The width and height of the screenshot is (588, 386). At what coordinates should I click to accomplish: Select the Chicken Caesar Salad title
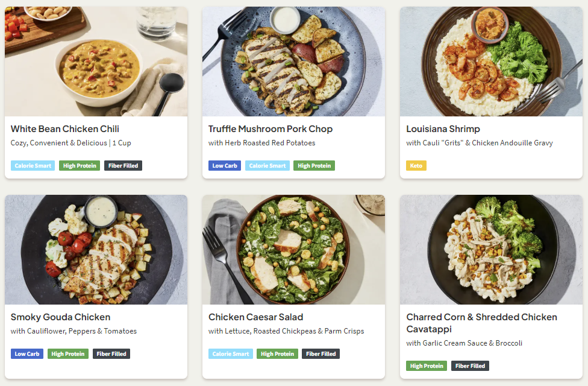click(255, 317)
